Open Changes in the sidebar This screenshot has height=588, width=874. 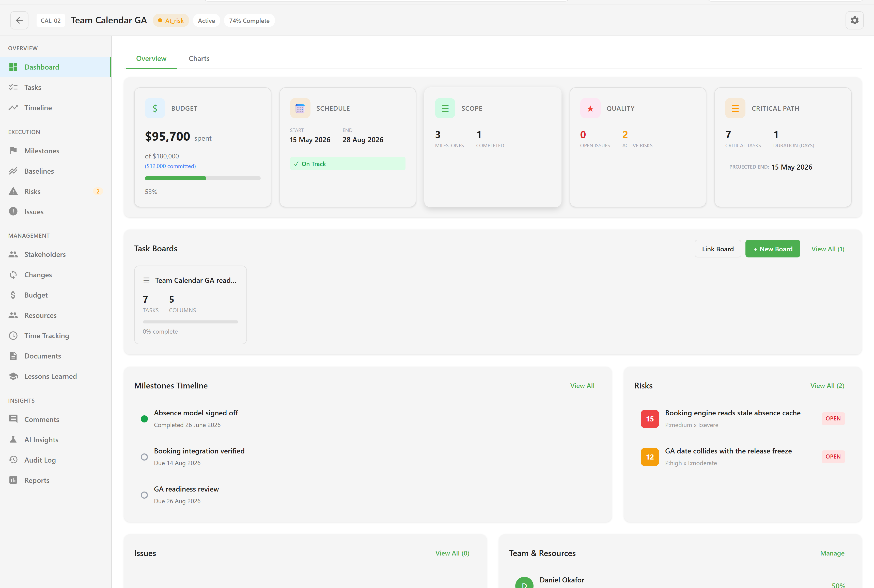pos(56,275)
